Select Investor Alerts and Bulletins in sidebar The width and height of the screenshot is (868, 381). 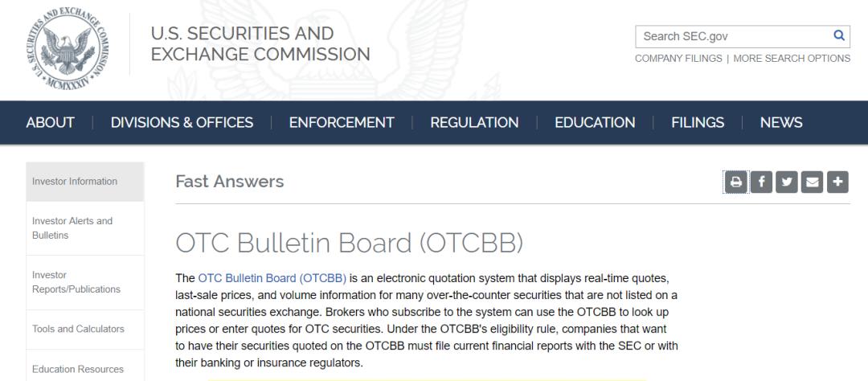point(72,228)
